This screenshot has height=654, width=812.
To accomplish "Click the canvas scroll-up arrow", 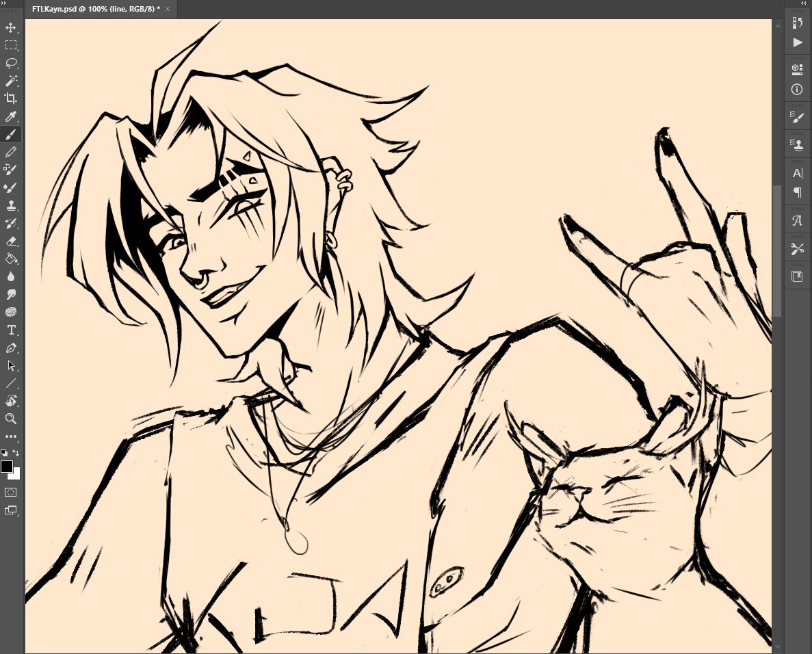I will click(x=777, y=25).
